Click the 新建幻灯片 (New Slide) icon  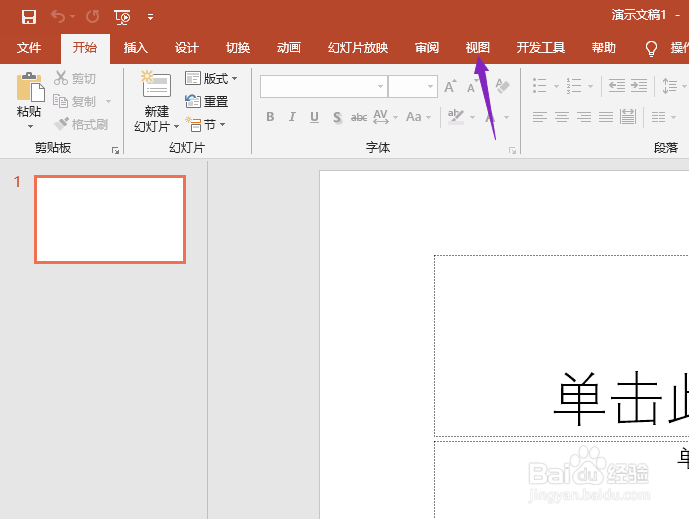click(156, 84)
